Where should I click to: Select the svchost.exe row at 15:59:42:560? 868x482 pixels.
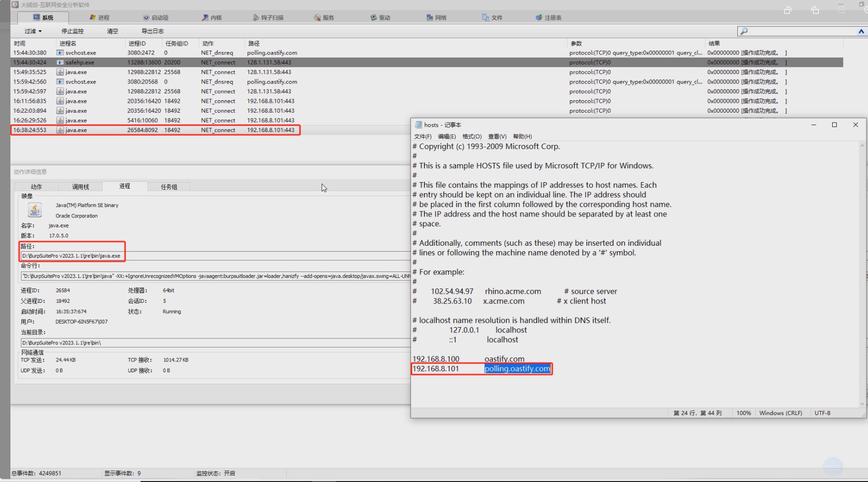[x=427, y=82]
